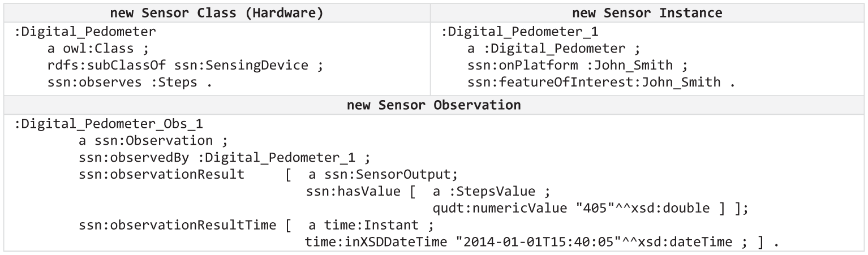The height and width of the screenshot is (255, 868).
Task: Click the 'new Sensor Observation' header
Action: (x=434, y=105)
